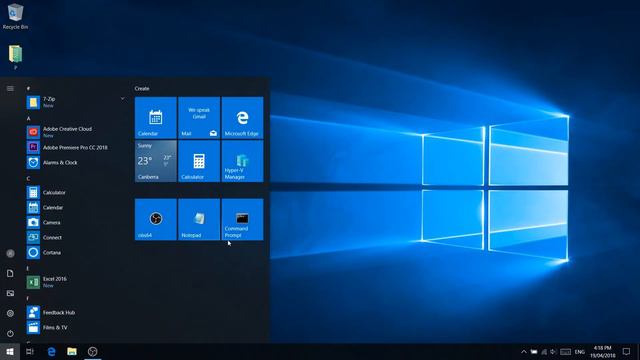Screen dimensions: 640x360
Task: Open the Connect app
Action: [x=76, y=237]
